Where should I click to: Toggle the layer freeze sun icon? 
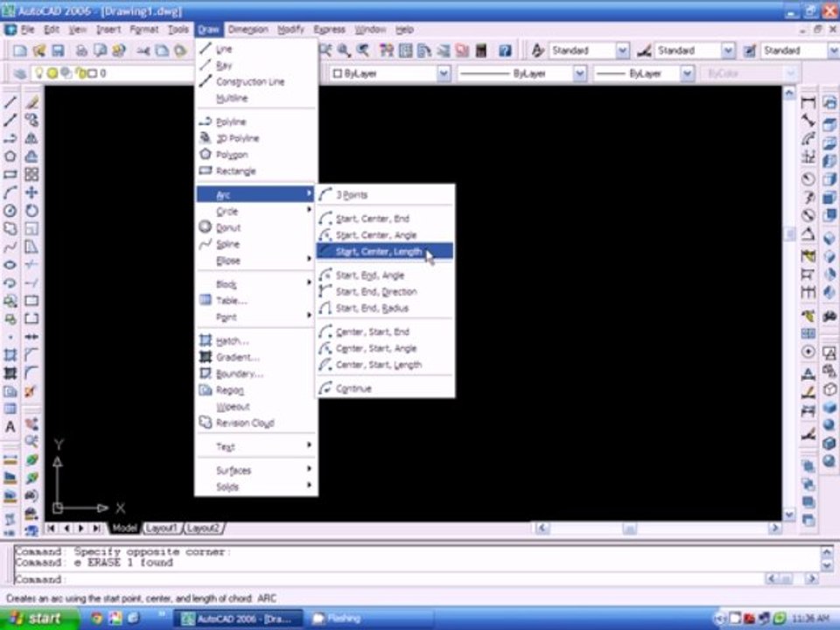pyautogui.click(x=52, y=73)
